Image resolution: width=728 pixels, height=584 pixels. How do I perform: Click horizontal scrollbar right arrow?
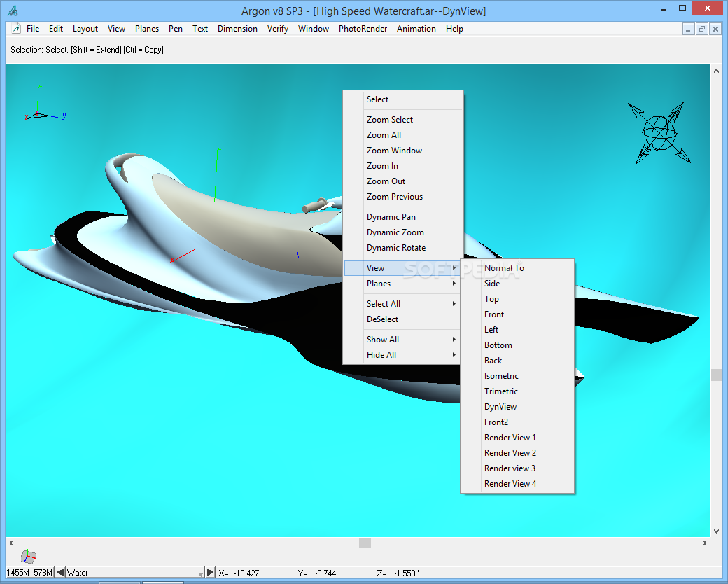point(705,543)
